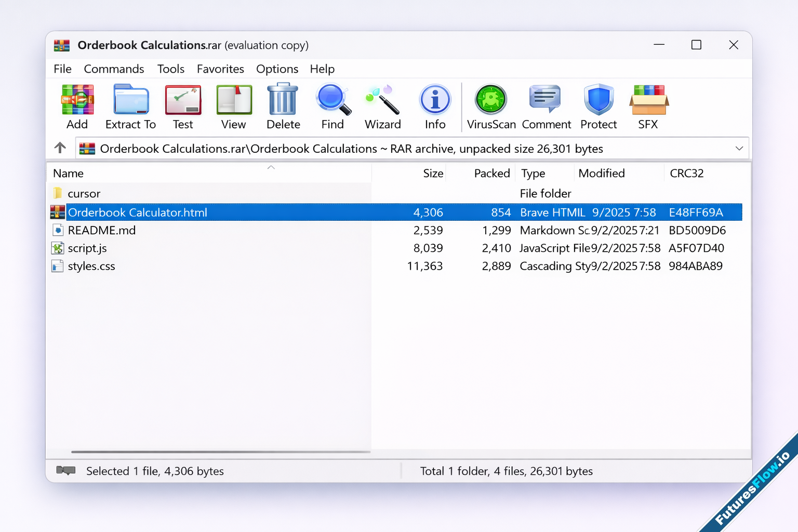This screenshot has height=532, width=798.
Task: Select the cursor folder
Action: click(84, 194)
